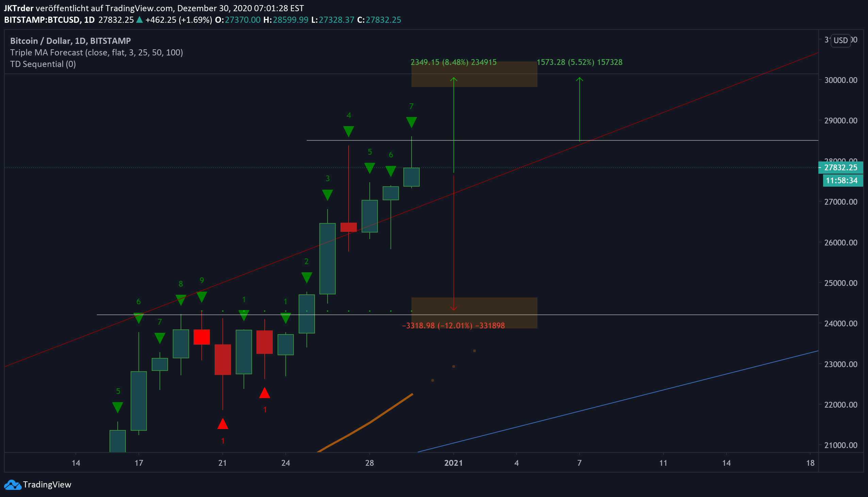Click the 30000.00 price level on axis

pos(840,80)
